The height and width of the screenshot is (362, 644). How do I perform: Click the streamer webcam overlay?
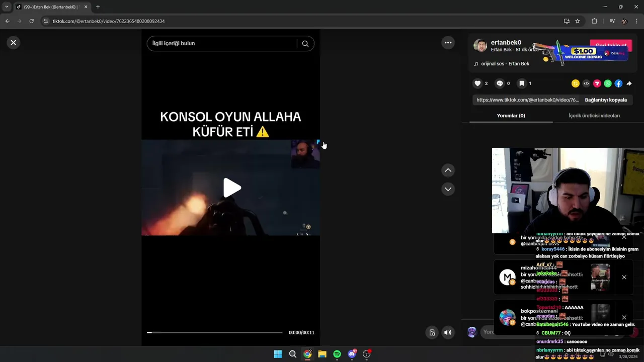coord(568,191)
